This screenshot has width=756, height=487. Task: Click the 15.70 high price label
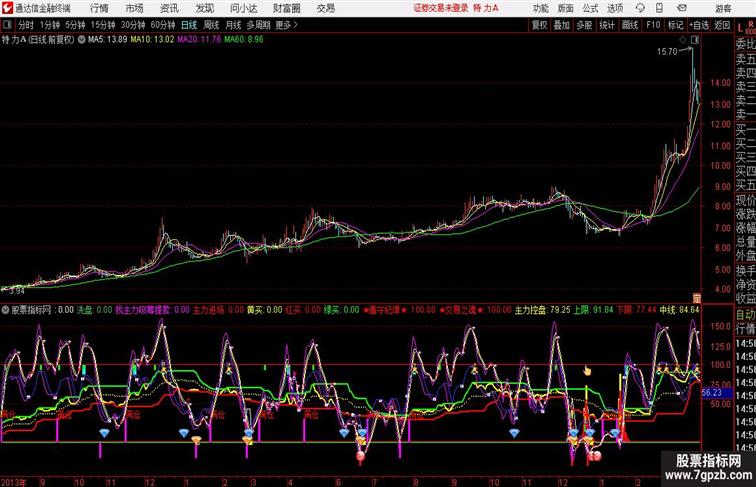(x=667, y=52)
